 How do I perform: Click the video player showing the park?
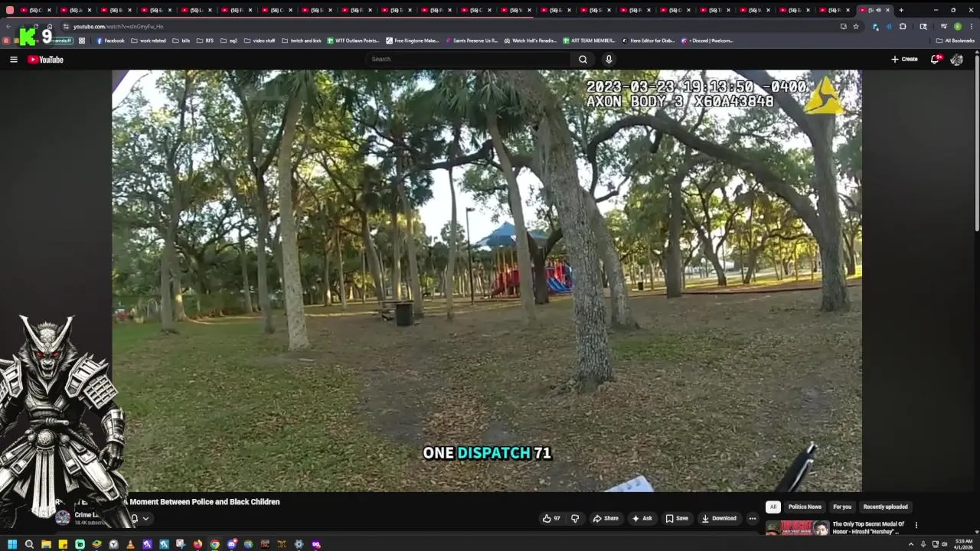(486, 280)
